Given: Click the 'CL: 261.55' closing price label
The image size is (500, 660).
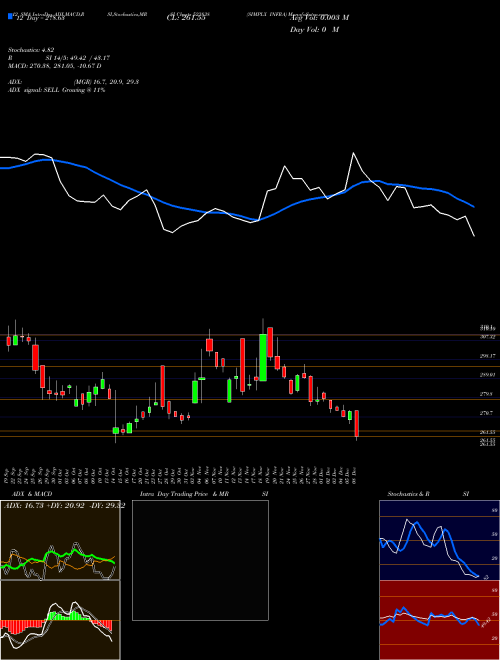Looking at the screenshot, I should (x=186, y=18).
